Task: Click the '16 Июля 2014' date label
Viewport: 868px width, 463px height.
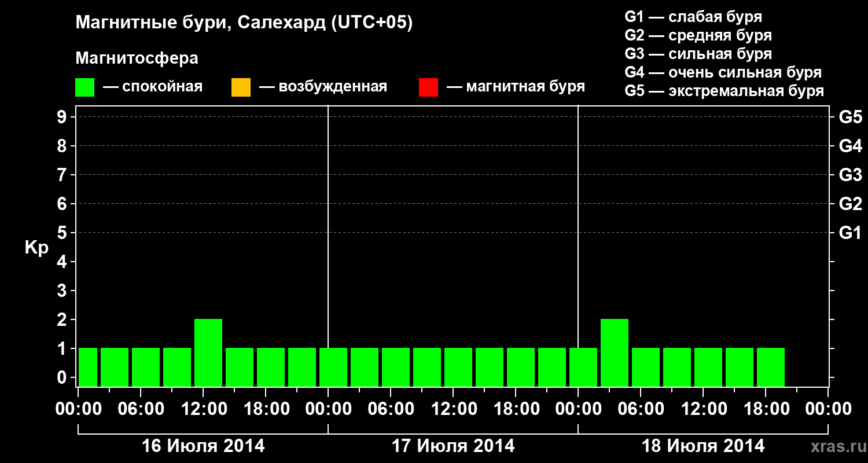Action: point(203,446)
